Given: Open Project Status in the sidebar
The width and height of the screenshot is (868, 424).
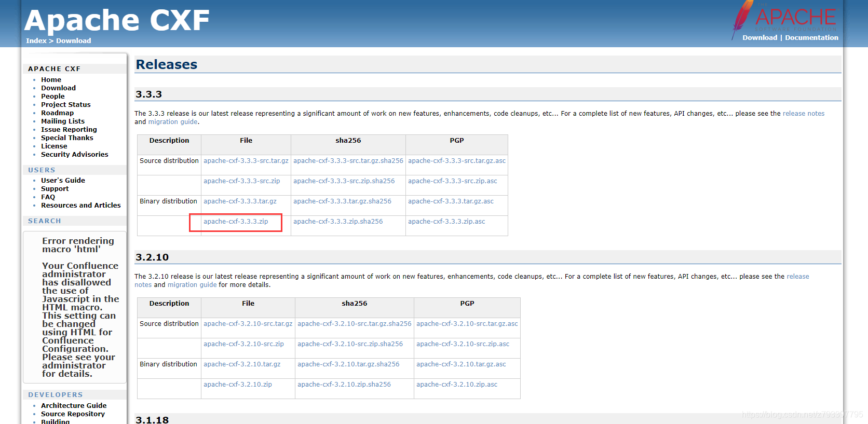Looking at the screenshot, I should coord(66,105).
